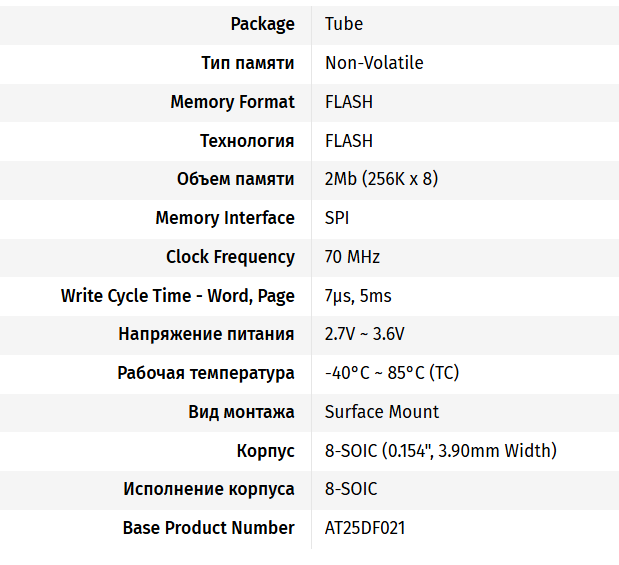This screenshot has width=619, height=565.
Task: Select the 2Mb (256K x 8) value
Action: coord(381,179)
